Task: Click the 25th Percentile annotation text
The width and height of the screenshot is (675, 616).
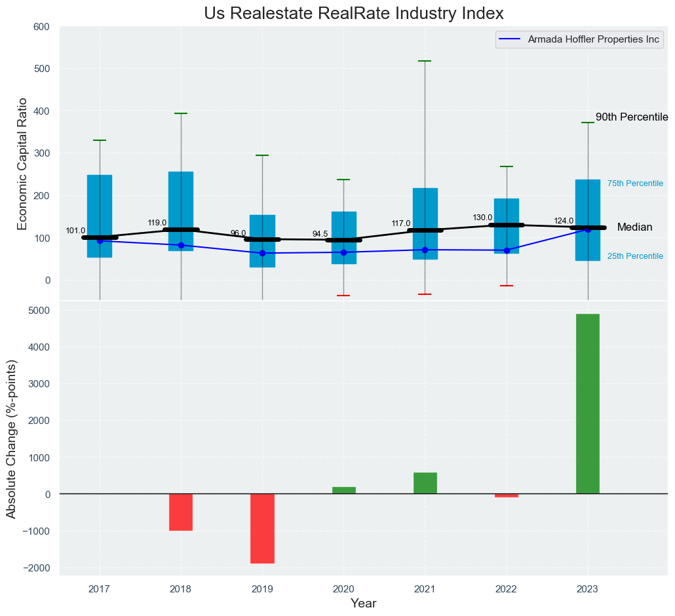Action: [x=635, y=256]
